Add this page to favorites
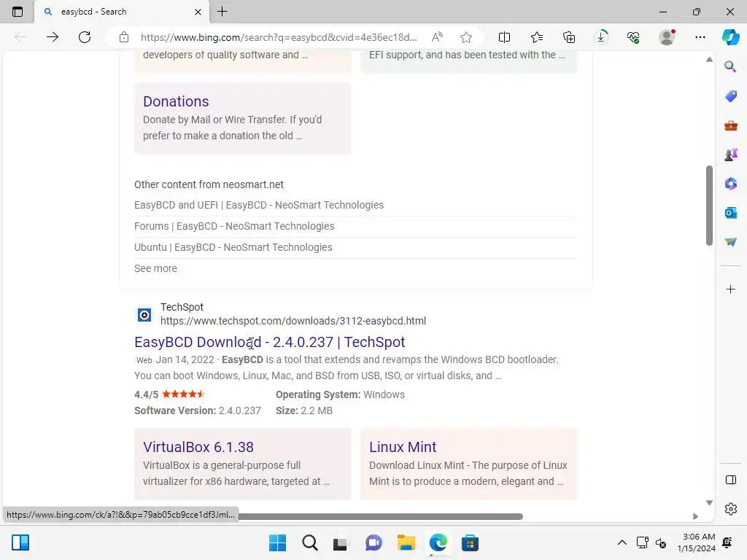Screen dimensions: 747x560 [466, 37]
